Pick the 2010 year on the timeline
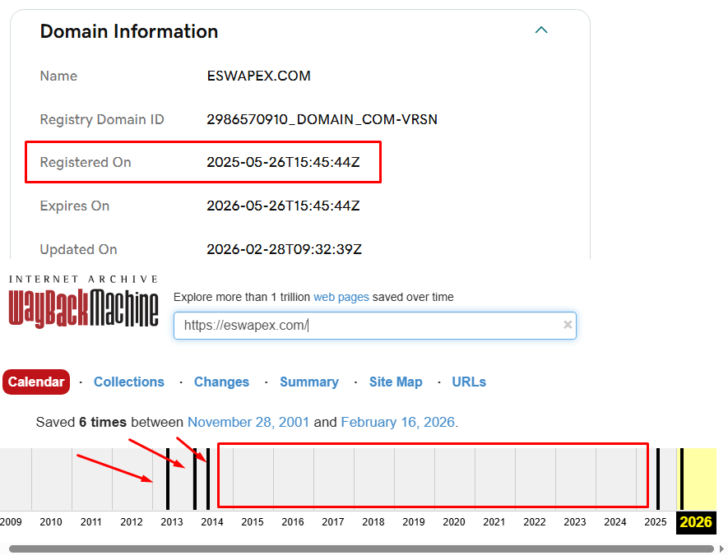The image size is (728, 560). click(51, 522)
